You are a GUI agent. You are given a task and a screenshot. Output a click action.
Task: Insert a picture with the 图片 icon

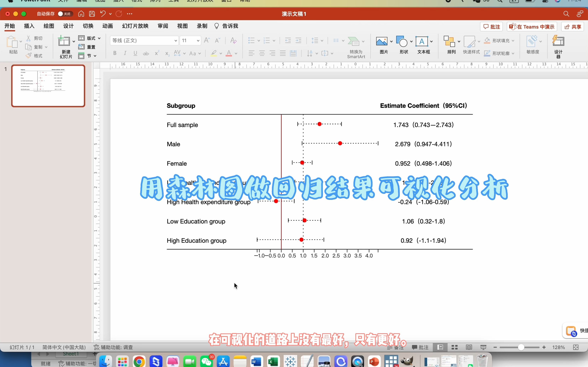click(x=382, y=42)
